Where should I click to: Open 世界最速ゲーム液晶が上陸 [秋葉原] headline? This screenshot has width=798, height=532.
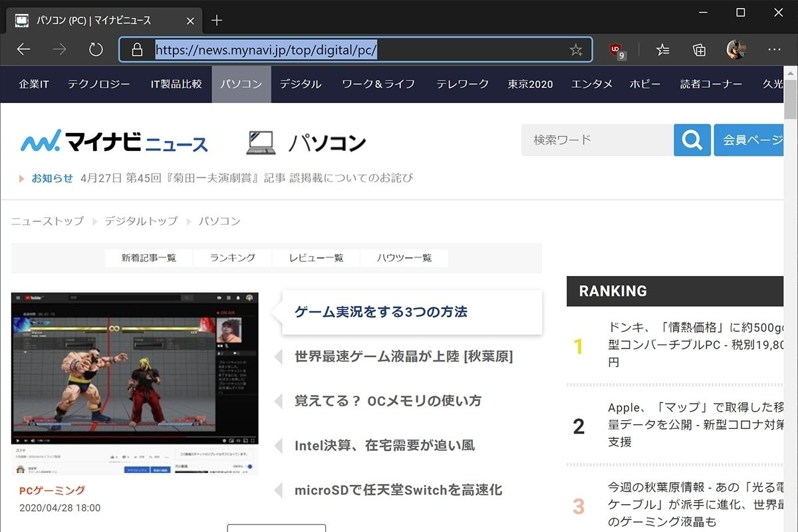tap(404, 356)
